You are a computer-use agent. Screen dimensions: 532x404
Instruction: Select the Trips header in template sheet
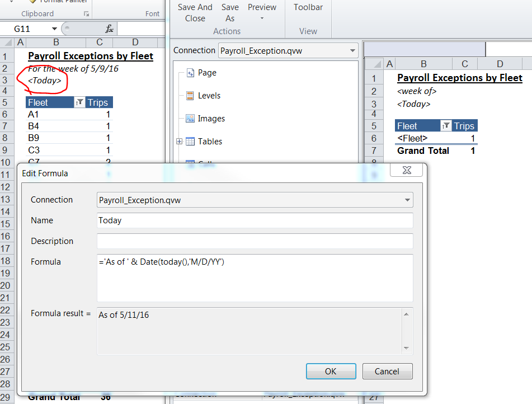pyautogui.click(x=464, y=125)
